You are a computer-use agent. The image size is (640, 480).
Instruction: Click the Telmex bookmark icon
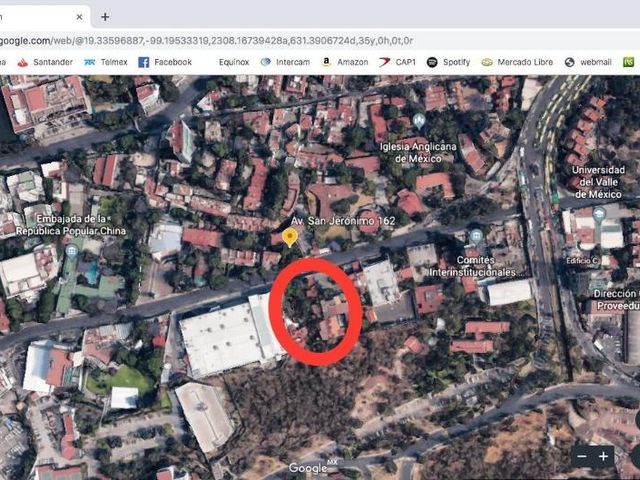coord(89,62)
